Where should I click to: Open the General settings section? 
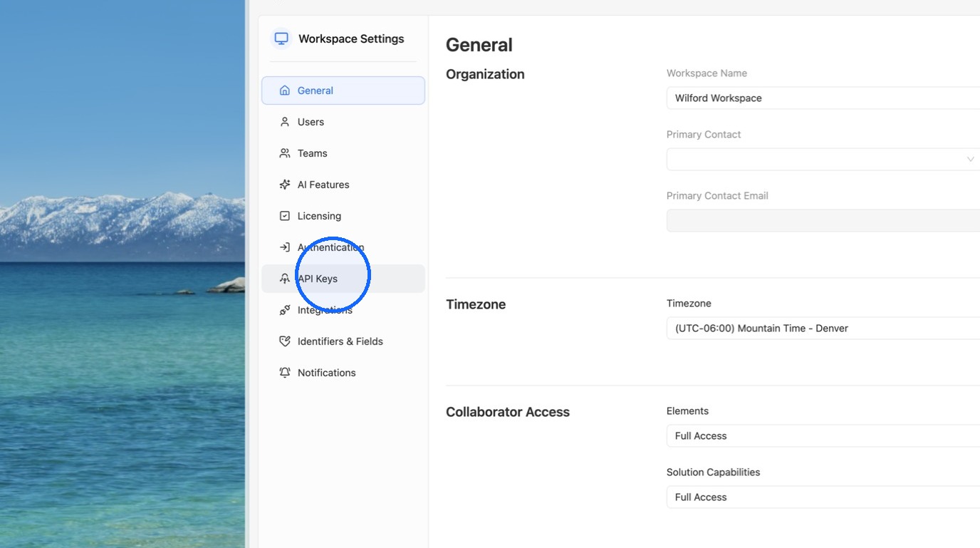(343, 91)
